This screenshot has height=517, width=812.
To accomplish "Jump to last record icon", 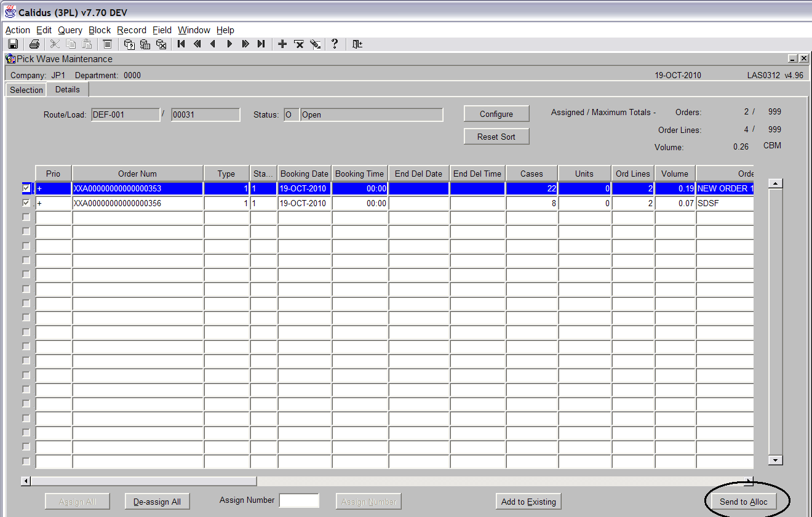I will 261,44.
